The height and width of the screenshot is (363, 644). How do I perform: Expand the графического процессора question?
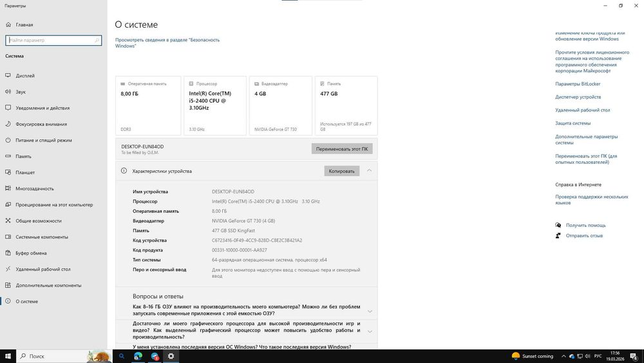click(x=370, y=331)
